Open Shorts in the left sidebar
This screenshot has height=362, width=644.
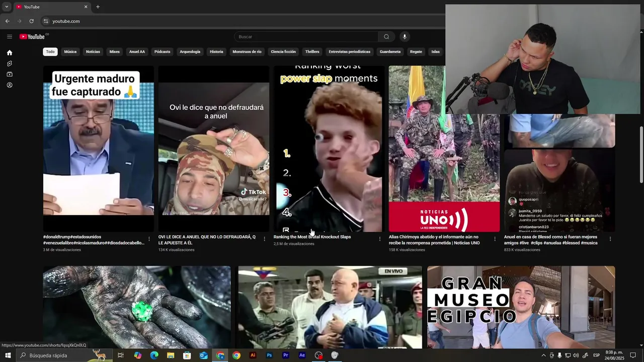(9, 64)
